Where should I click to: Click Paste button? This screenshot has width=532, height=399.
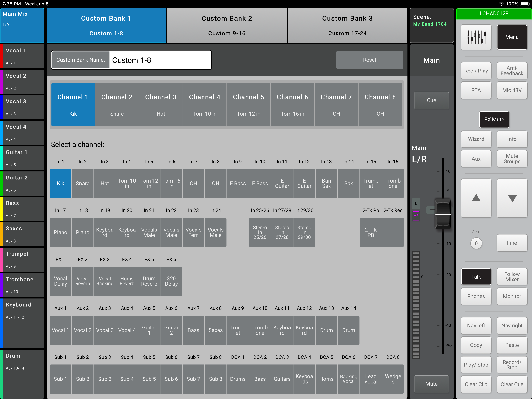pyautogui.click(x=512, y=345)
